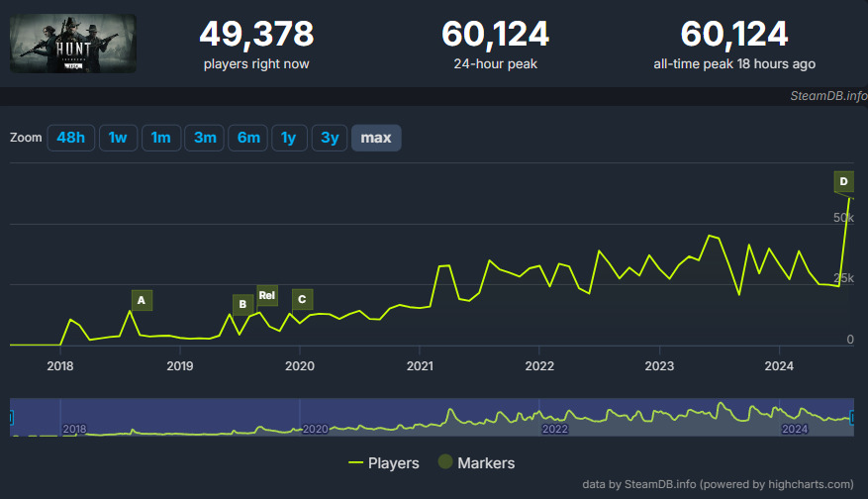This screenshot has width=868, height=499.
Task: Click event marker C on chart
Action: (302, 299)
